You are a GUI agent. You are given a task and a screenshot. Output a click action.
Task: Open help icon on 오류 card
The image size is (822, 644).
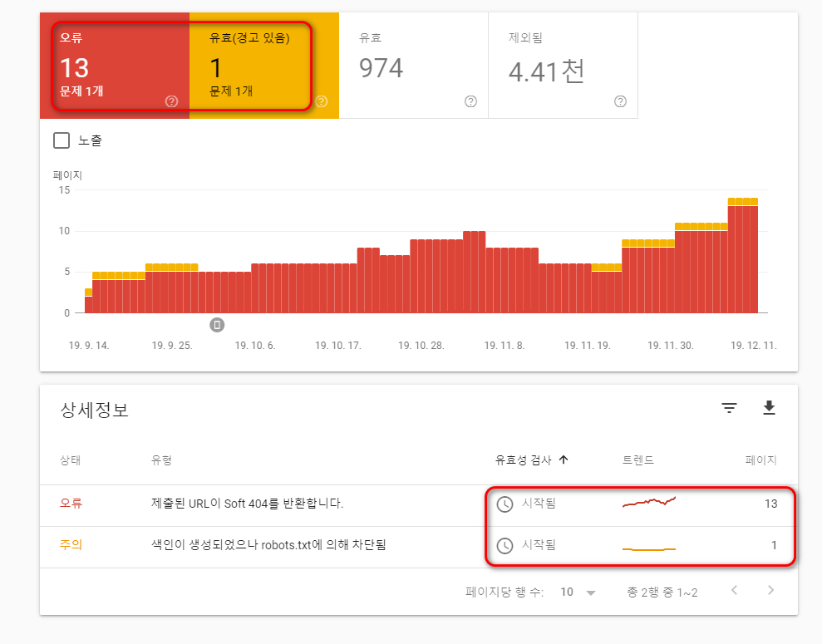tap(171, 101)
